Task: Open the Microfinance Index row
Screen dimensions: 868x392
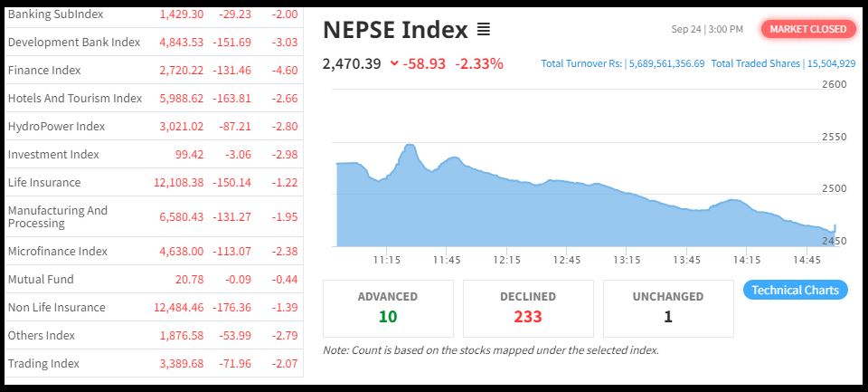Action: click(x=57, y=252)
